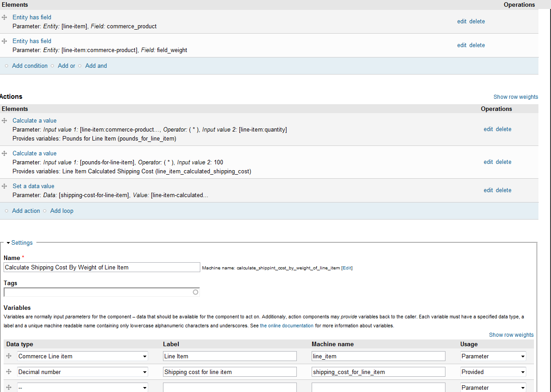Click drag handle for Decimal number variable row
Viewport: 551px width, 392px height.
pos(9,372)
